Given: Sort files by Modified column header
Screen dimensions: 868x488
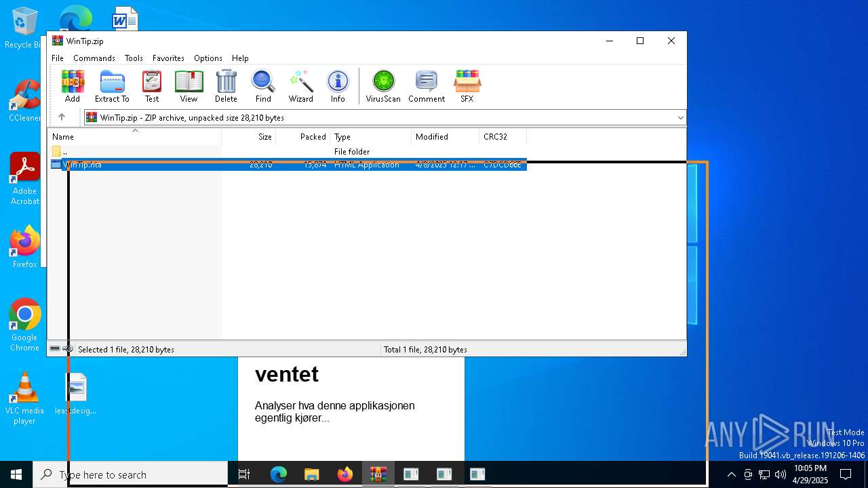Looking at the screenshot, I should [446, 137].
